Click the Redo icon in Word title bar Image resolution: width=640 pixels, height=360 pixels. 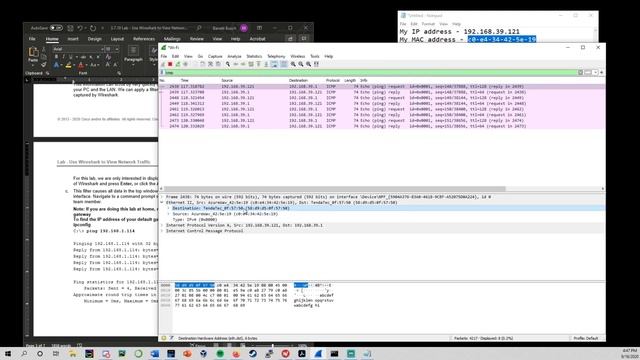[x=93, y=28]
